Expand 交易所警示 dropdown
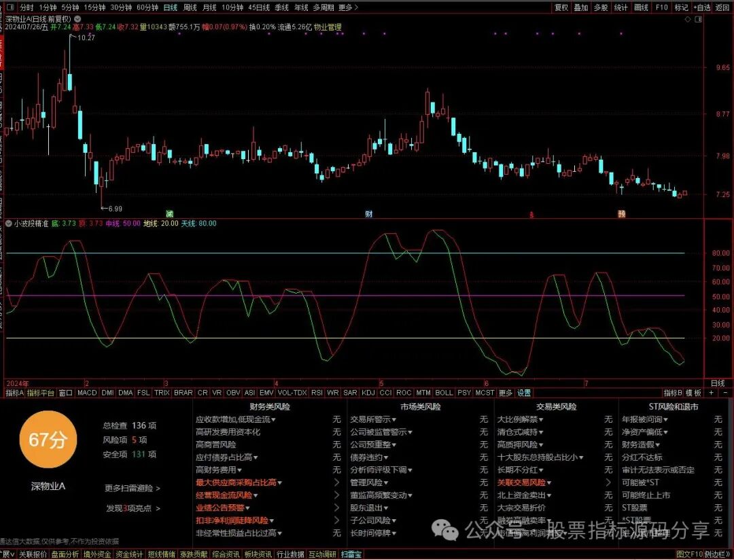This screenshot has height=560, width=734. tap(373, 419)
